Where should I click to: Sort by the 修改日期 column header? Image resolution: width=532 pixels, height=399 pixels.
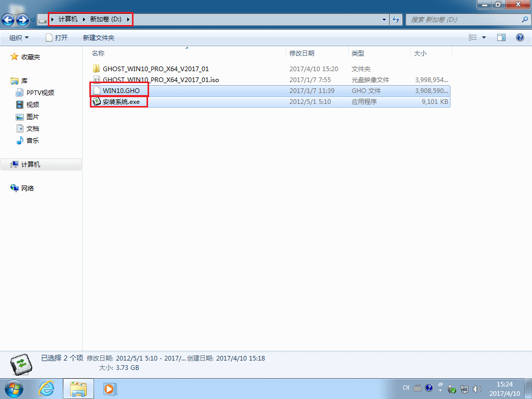(x=302, y=53)
